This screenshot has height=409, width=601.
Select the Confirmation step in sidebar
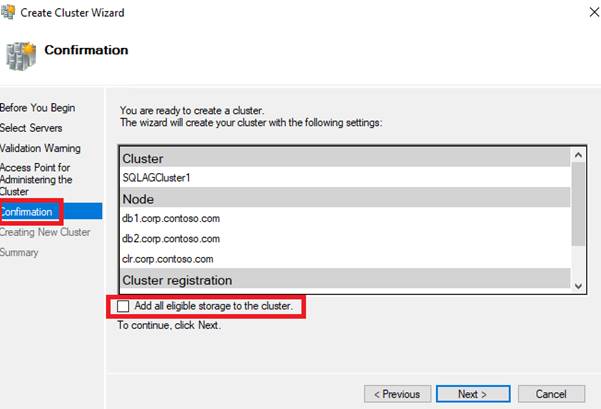(x=51, y=212)
